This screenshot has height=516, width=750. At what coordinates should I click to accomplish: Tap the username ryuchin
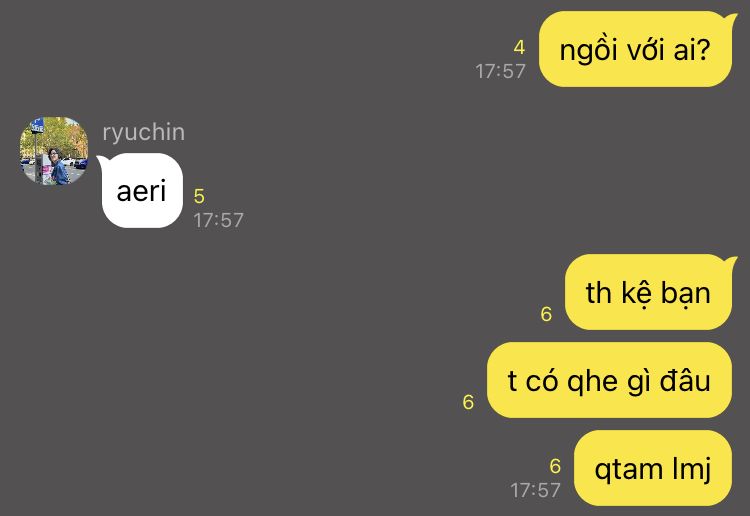pyautogui.click(x=143, y=132)
